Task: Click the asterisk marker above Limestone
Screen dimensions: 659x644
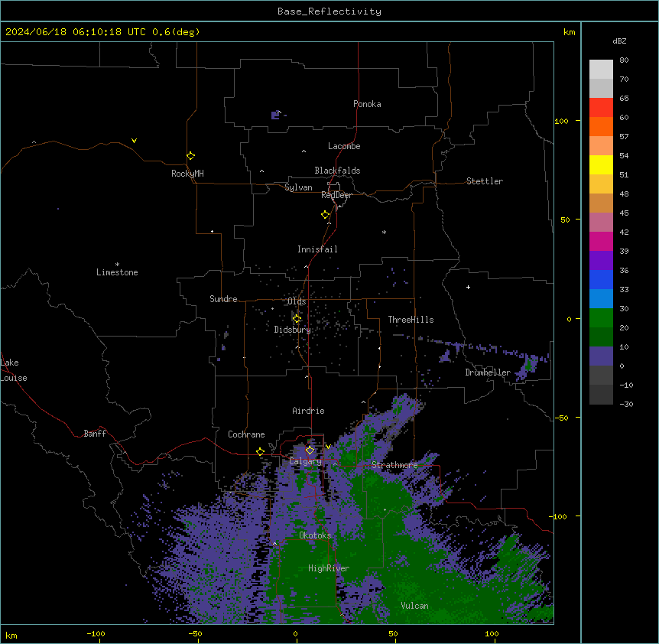Action: pos(117,265)
